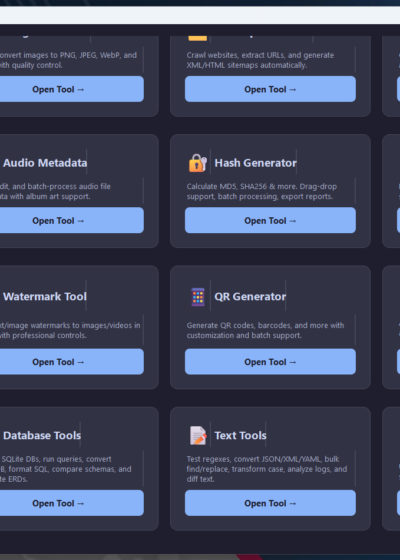Open the Audio Metadata tool
The image size is (400, 560).
71,220
